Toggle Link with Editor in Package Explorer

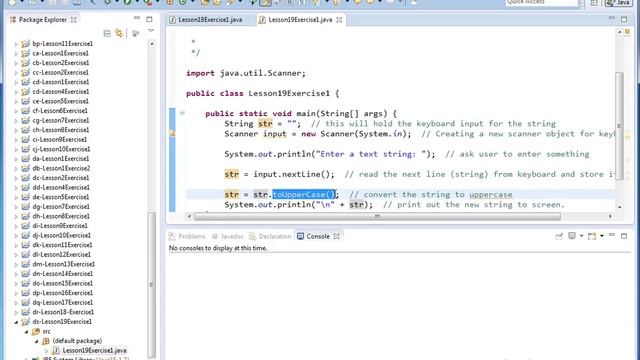coord(119,33)
